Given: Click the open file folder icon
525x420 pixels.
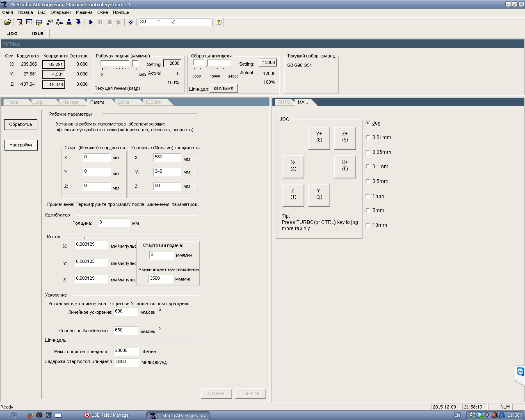Looking at the screenshot, I should (x=7, y=22).
